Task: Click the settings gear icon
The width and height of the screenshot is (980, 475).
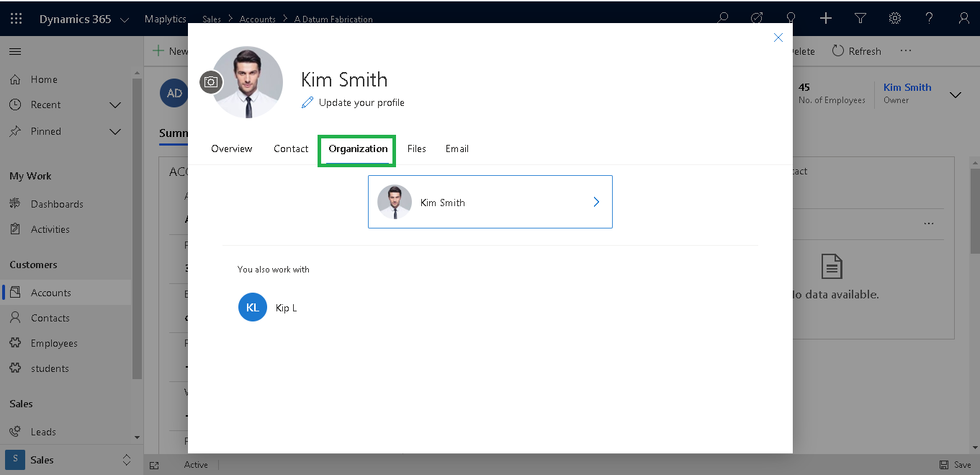Action: (x=895, y=19)
